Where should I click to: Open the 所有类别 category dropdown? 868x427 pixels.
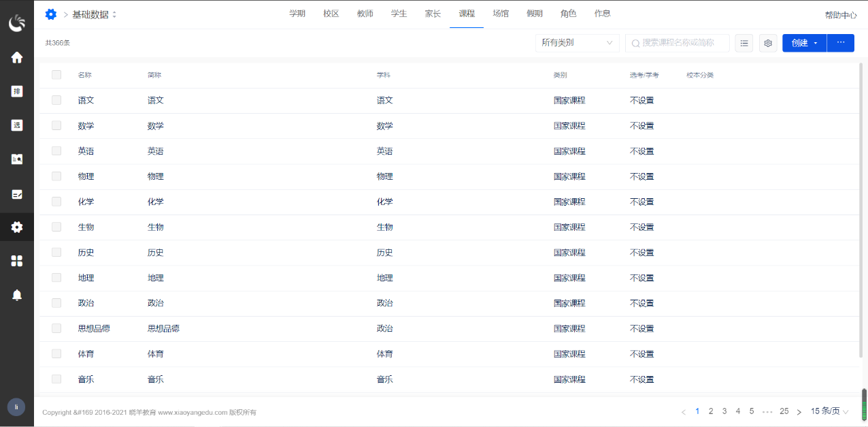point(577,42)
